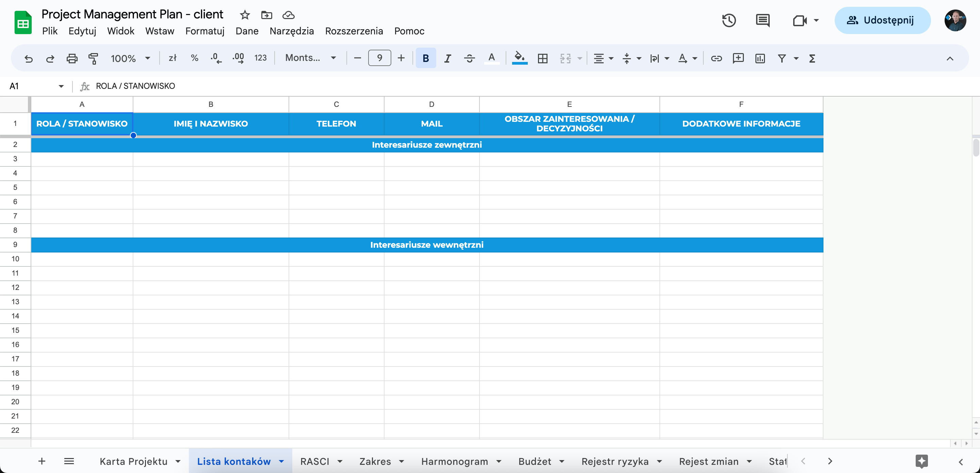The height and width of the screenshot is (473, 980).
Task: Click the Udostępnij share button
Action: (x=882, y=20)
